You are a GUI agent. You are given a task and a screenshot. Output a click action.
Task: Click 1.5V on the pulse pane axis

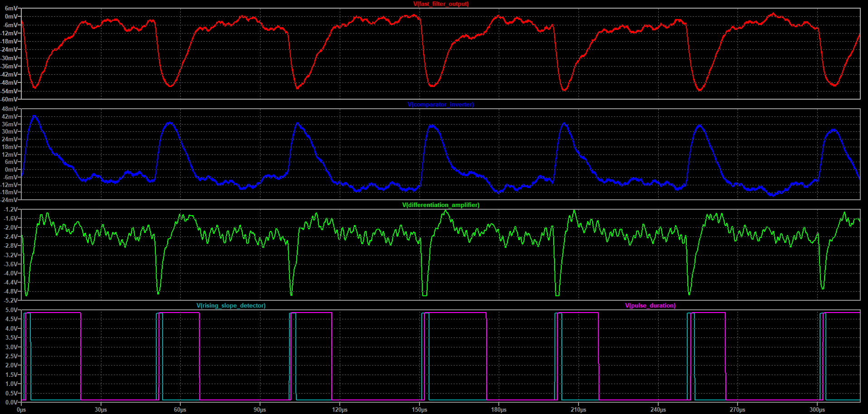coord(11,375)
